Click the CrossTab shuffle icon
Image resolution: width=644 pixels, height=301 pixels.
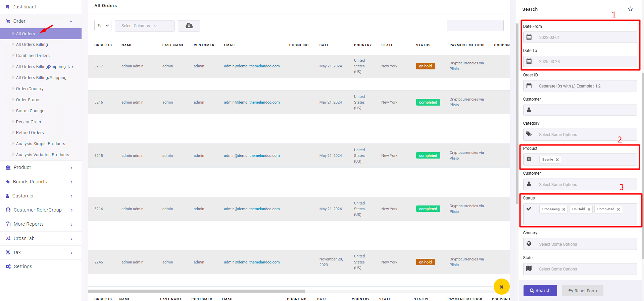pyautogui.click(x=8, y=238)
